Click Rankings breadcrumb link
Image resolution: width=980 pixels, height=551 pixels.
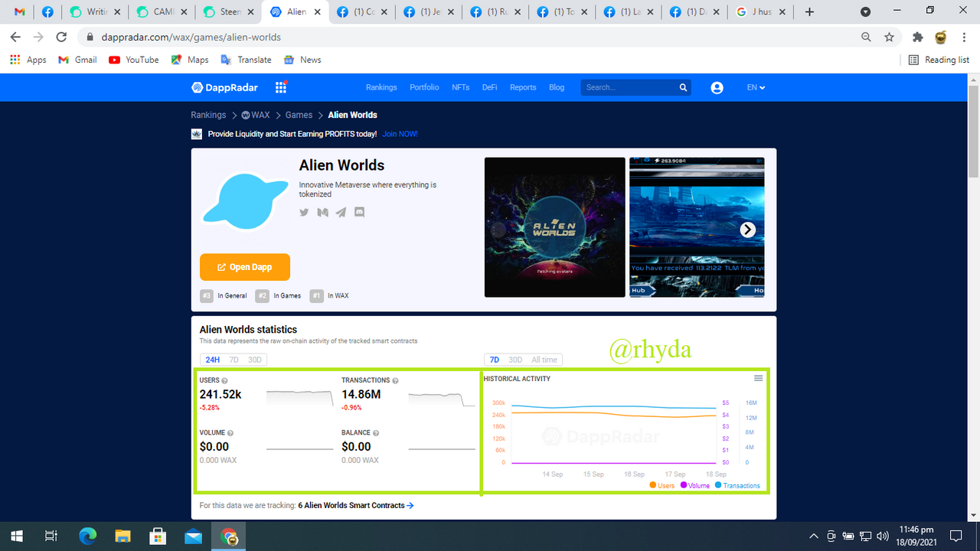click(x=208, y=115)
